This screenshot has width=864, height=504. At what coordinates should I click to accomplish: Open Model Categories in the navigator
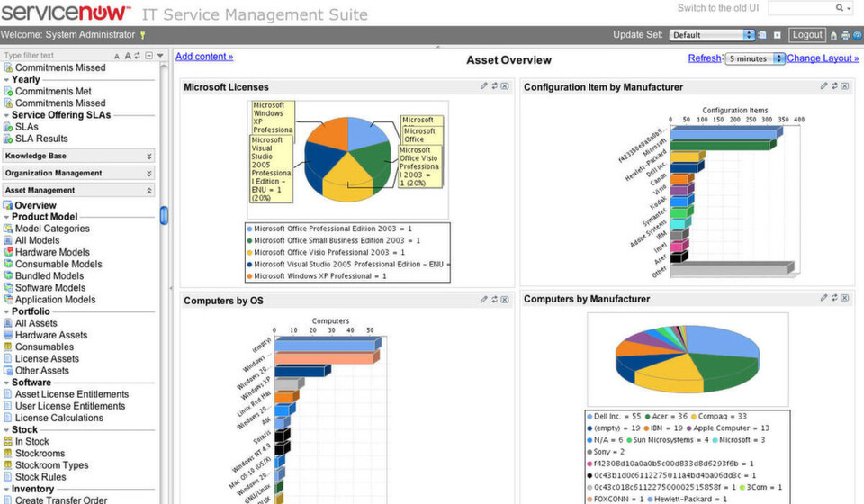tap(52, 229)
